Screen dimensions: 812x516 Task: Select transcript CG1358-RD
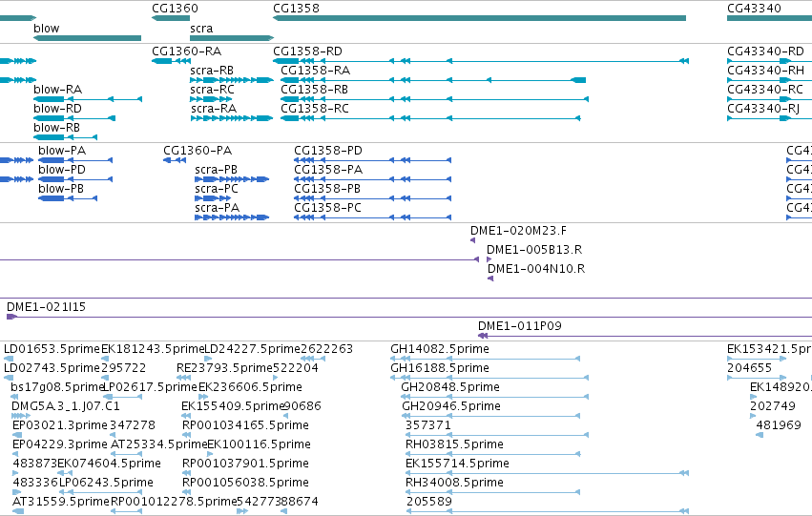coord(307,52)
